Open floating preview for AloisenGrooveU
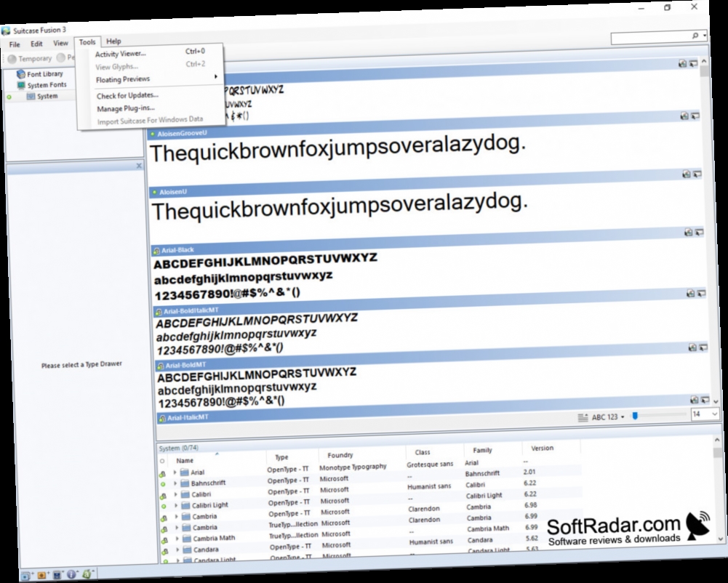The height and width of the screenshot is (583, 728). (695, 116)
